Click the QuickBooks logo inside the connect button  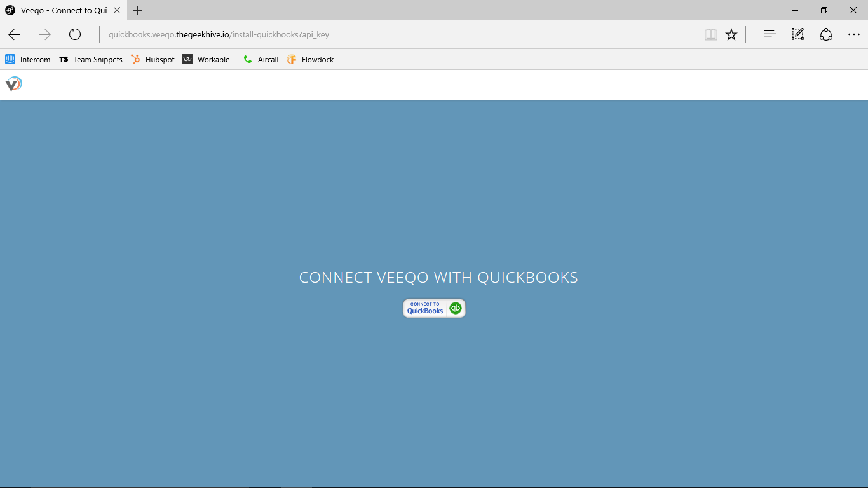454,308
